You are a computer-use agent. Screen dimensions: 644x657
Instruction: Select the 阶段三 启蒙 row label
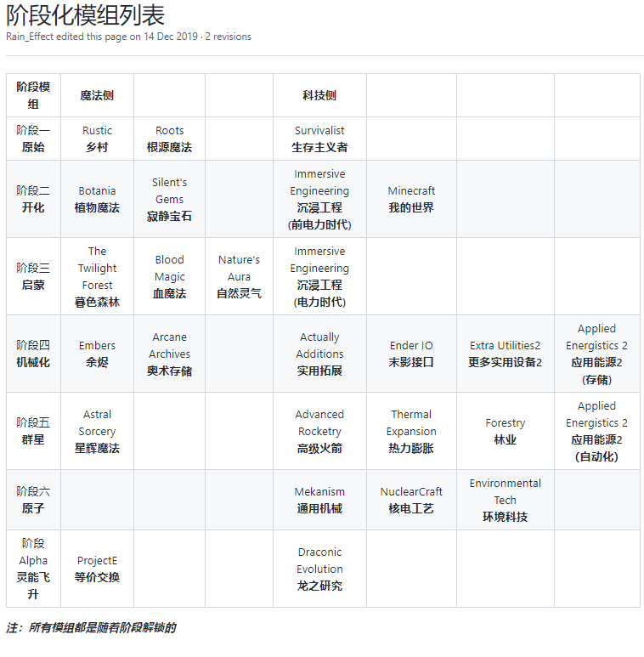(x=33, y=276)
